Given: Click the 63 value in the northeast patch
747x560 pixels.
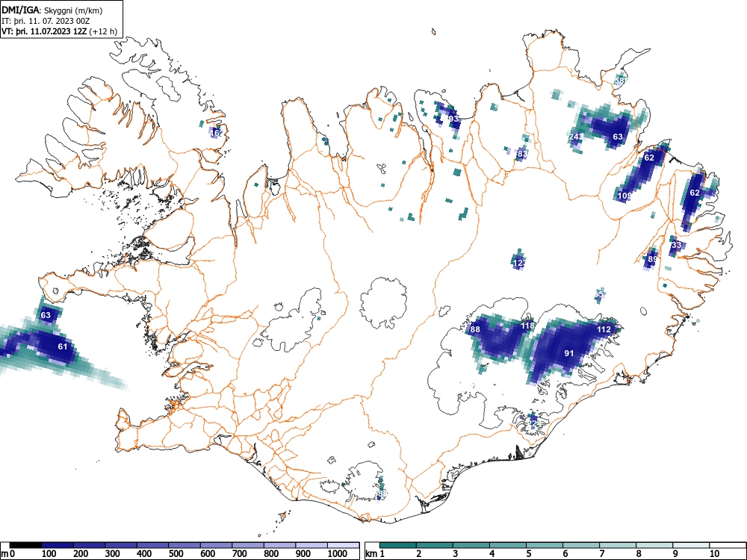Looking at the screenshot, I should click(x=618, y=137).
